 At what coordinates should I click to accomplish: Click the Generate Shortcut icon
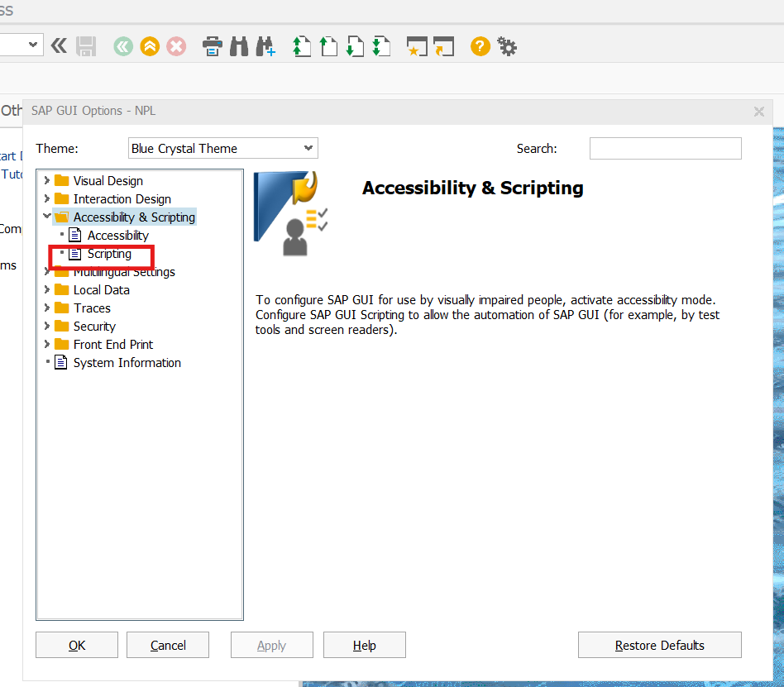click(443, 46)
